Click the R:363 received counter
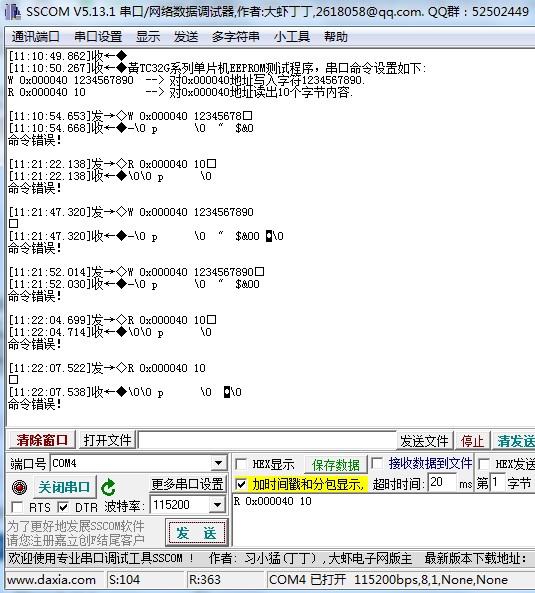 click(205, 579)
